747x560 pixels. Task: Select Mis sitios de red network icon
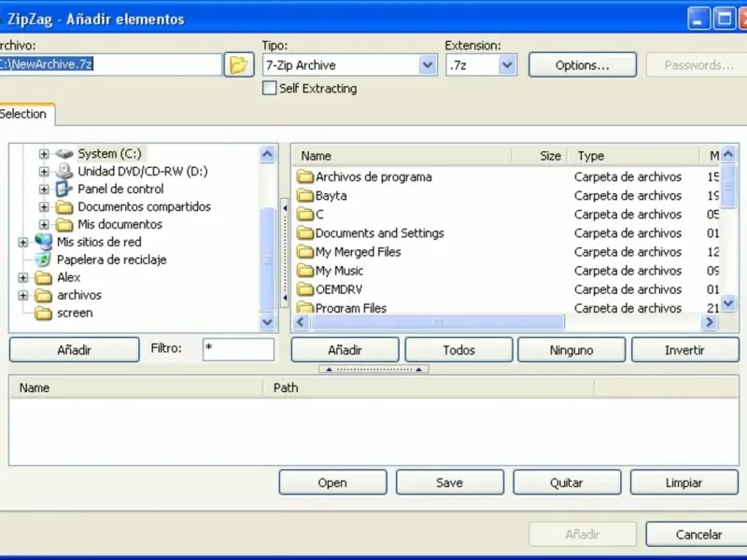pos(43,243)
